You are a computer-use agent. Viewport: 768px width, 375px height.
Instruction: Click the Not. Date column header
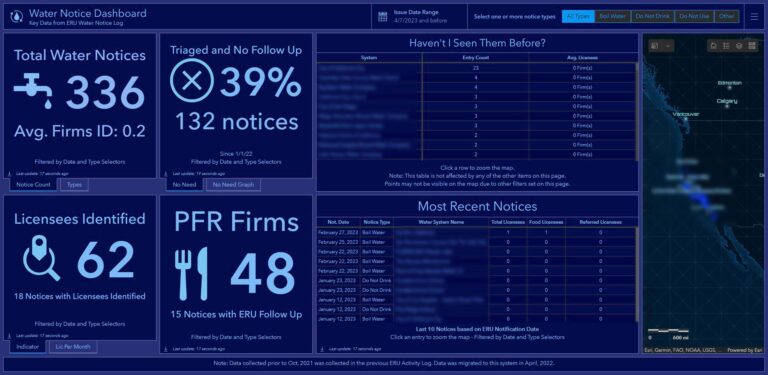[x=338, y=222]
